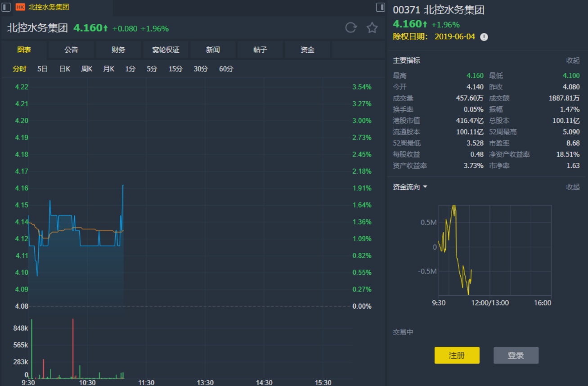Choose the 1分 chart interval
This screenshot has height=386, width=588.
point(130,69)
